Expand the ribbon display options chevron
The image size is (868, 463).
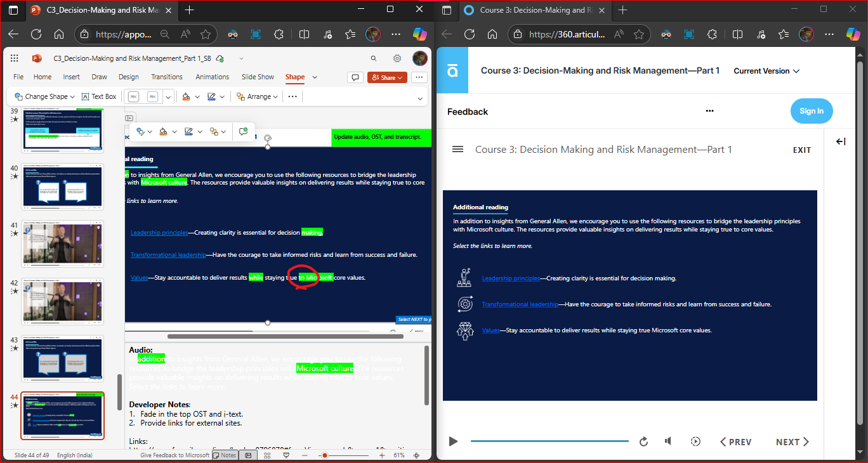pyautogui.click(x=420, y=98)
